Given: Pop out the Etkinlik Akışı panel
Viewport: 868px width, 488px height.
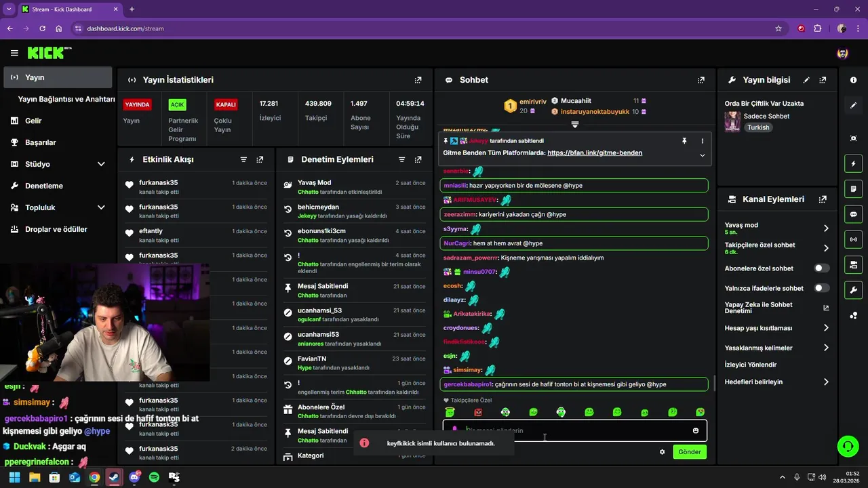Looking at the screenshot, I should click(x=260, y=160).
